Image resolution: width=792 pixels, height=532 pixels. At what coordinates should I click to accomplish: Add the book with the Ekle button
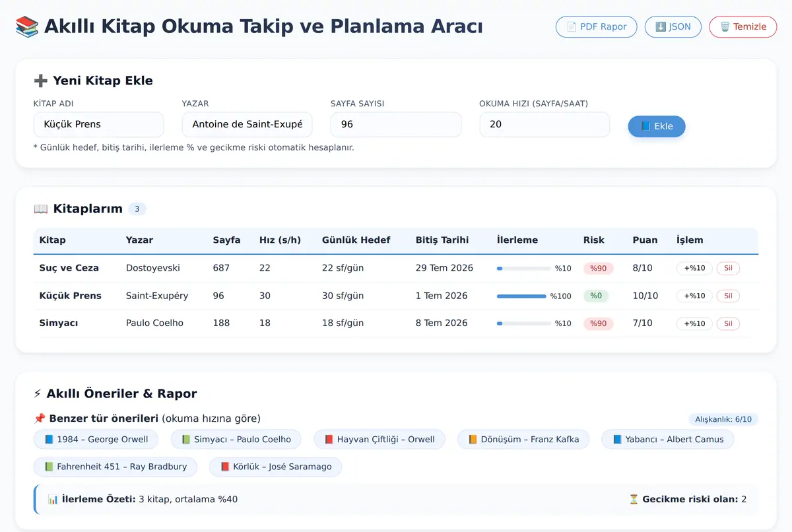coord(657,126)
